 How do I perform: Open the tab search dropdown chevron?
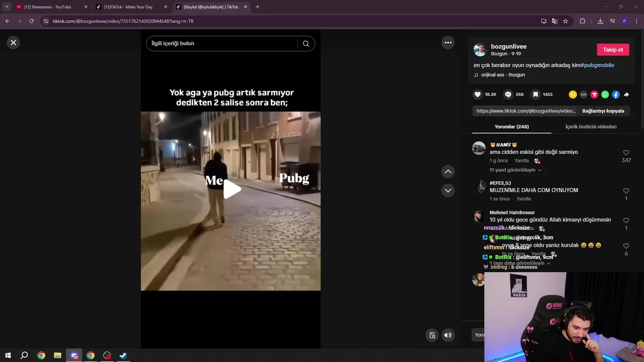point(7,7)
